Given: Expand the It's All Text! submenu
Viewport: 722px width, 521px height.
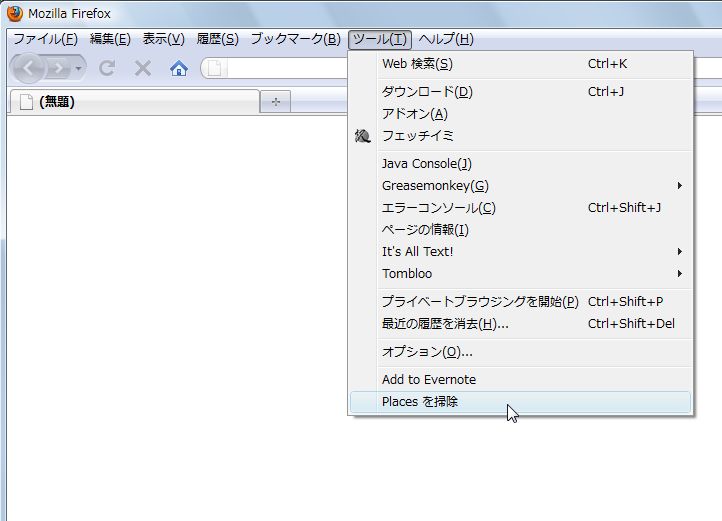Looking at the screenshot, I should (520, 252).
